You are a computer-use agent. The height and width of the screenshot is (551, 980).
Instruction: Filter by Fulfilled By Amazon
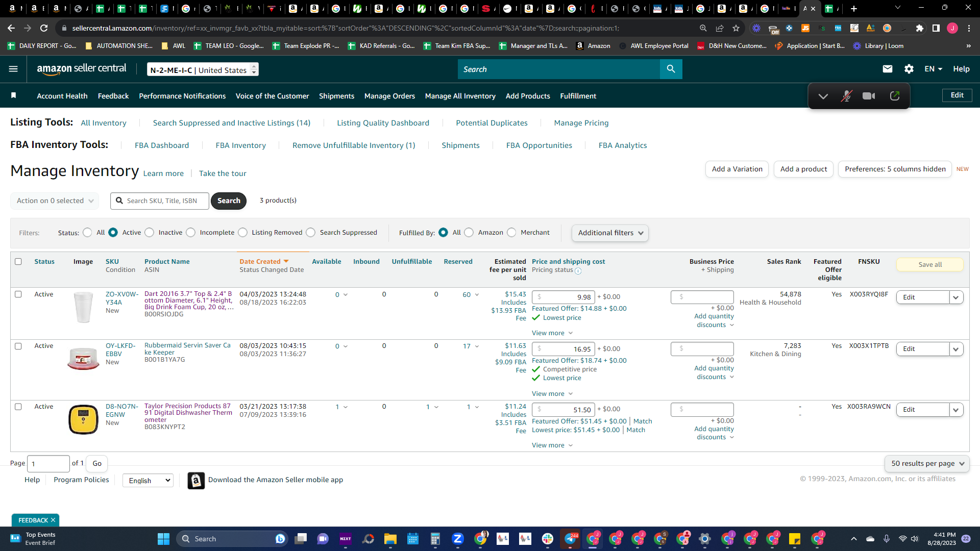[x=469, y=233]
